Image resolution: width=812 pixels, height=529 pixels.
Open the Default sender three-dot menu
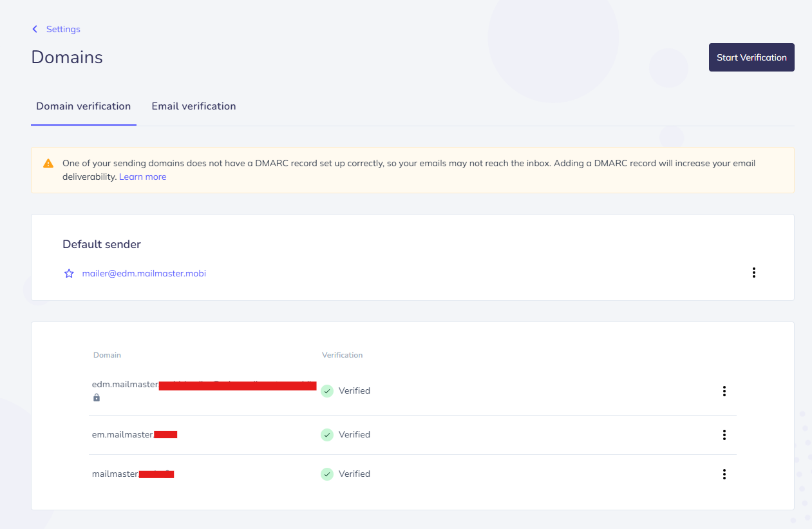click(x=753, y=273)
